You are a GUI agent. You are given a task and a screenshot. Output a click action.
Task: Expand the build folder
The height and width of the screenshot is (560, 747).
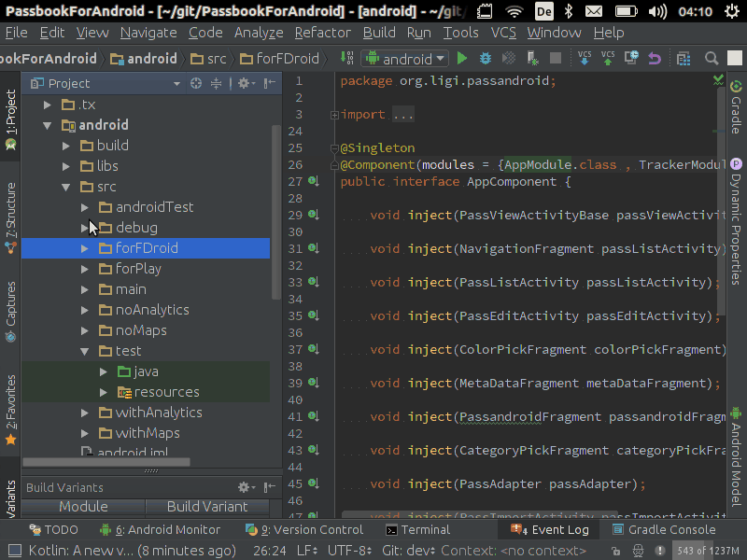(66, 146)
